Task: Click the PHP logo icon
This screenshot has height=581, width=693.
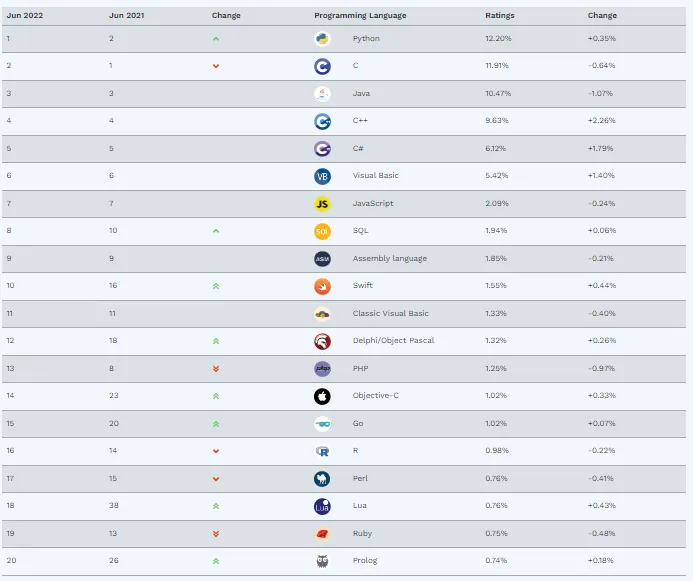Action: click(x=322, y=368)
